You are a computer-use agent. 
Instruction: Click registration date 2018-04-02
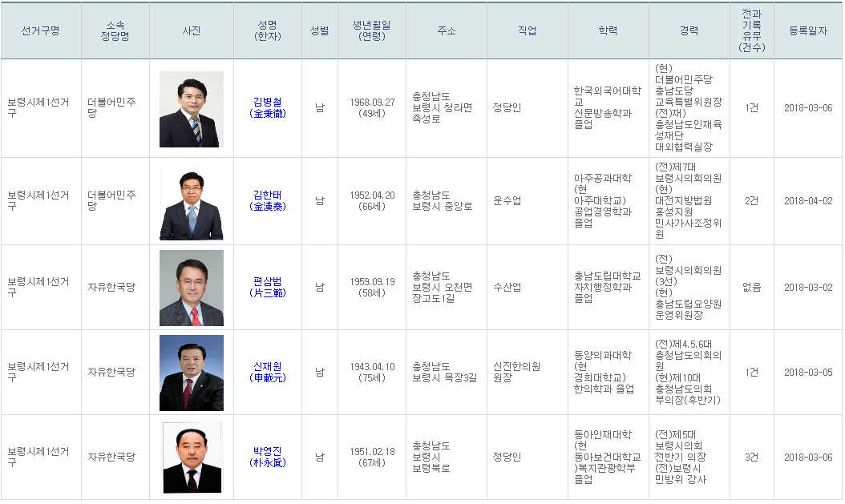[808, 201]
